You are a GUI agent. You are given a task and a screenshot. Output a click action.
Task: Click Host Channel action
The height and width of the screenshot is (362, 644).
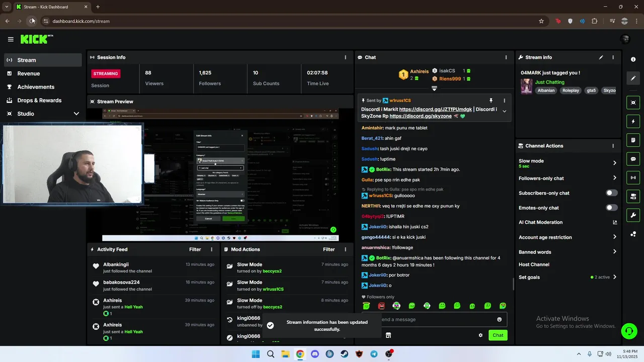534,264
